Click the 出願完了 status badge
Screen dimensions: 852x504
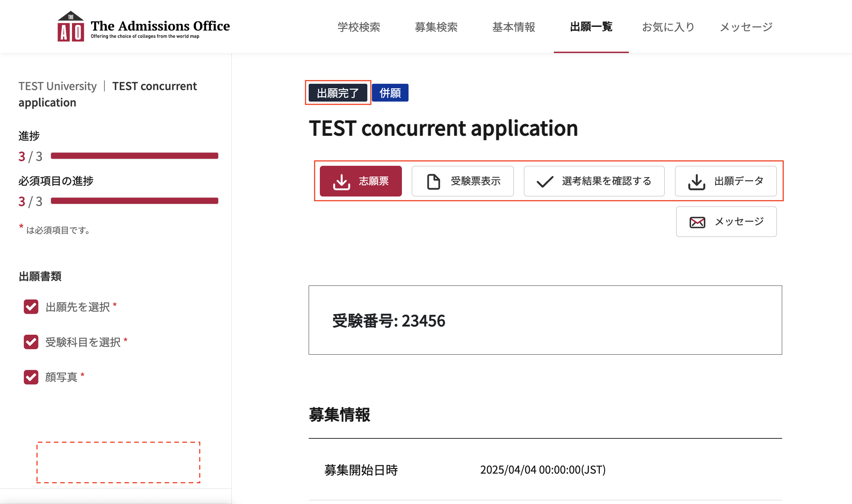click(x=338, y=93)
